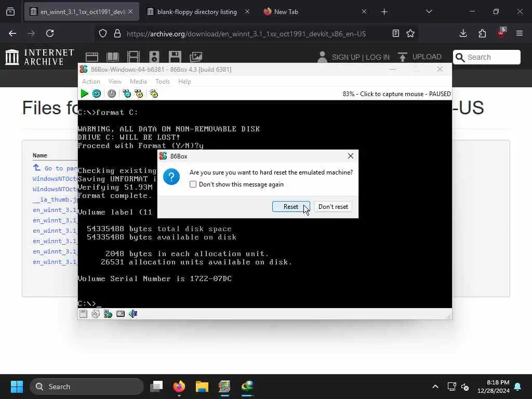Click the Internet Archive logo
This screenshot has height=399, width=532.
tap(39, 57)
